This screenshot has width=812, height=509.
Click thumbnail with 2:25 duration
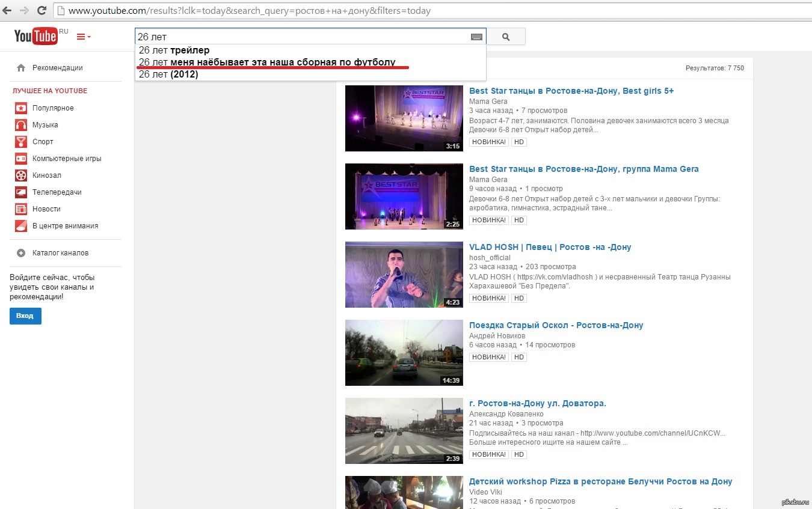(x=404, y=197)
